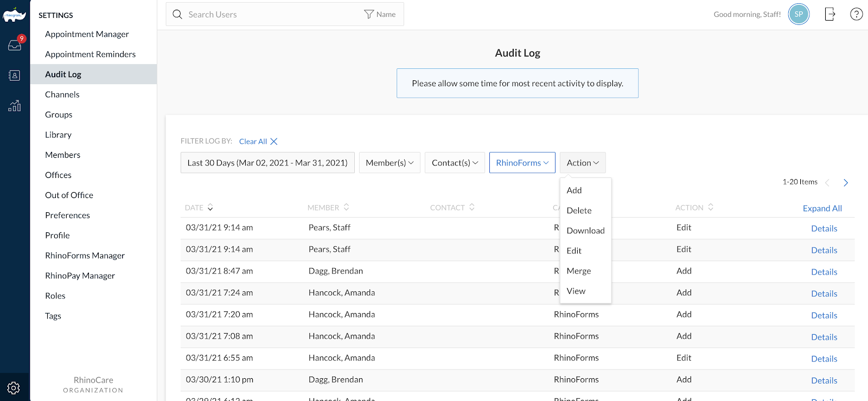Open the inbox icon with notification badge
This screenshot has height=401, width=868.
(15, 45)
